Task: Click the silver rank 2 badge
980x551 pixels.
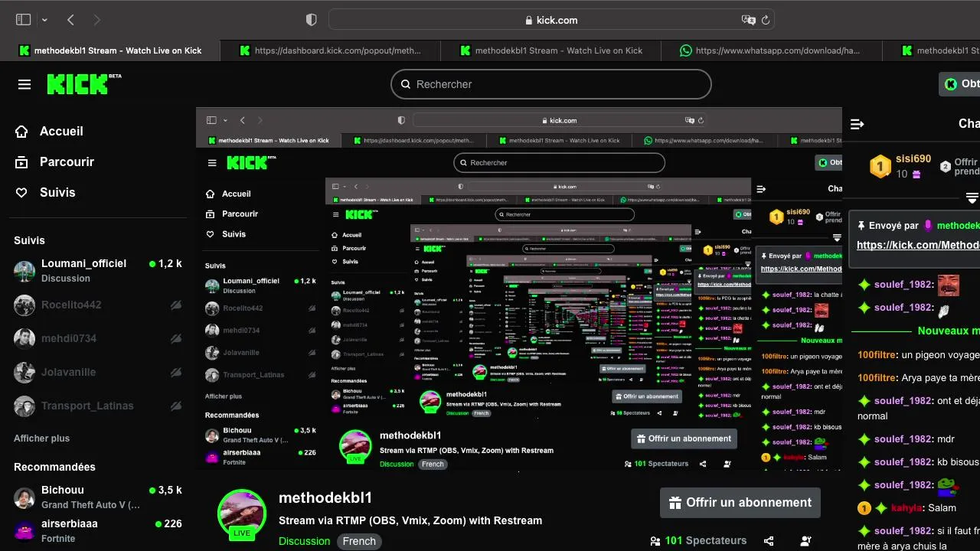Action: pyautogui.click(x=946, y=166)
